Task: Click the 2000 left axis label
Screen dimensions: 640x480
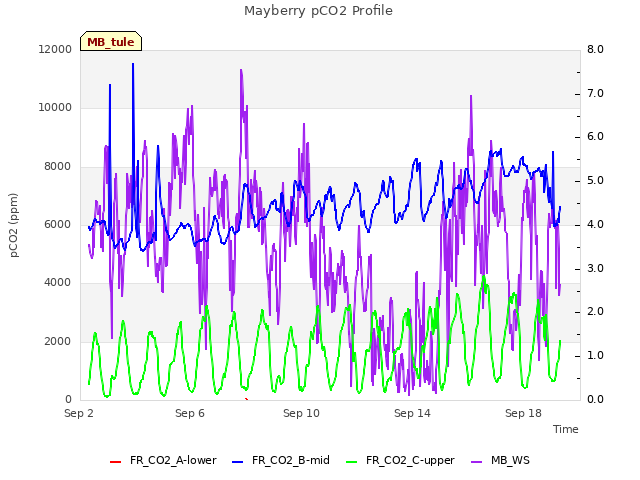Action: pos(58,341)
